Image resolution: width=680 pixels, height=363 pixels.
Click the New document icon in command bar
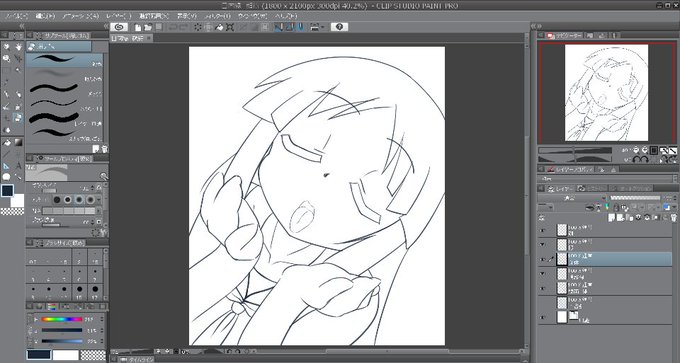[x=138, y=27]
